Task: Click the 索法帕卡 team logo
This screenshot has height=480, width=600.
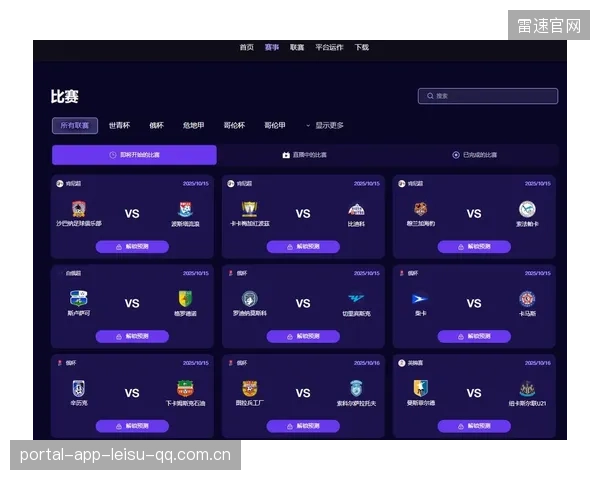Action: tap(527, 209)
